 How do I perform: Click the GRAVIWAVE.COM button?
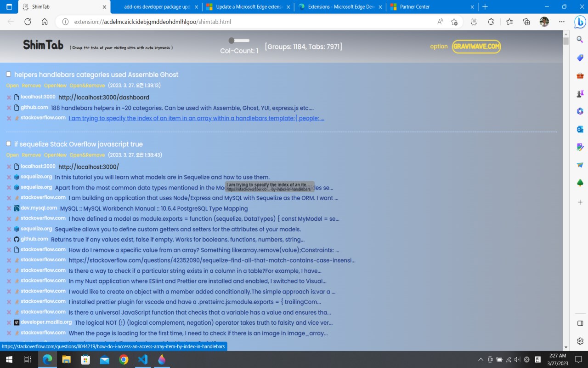tap(476, 46)
